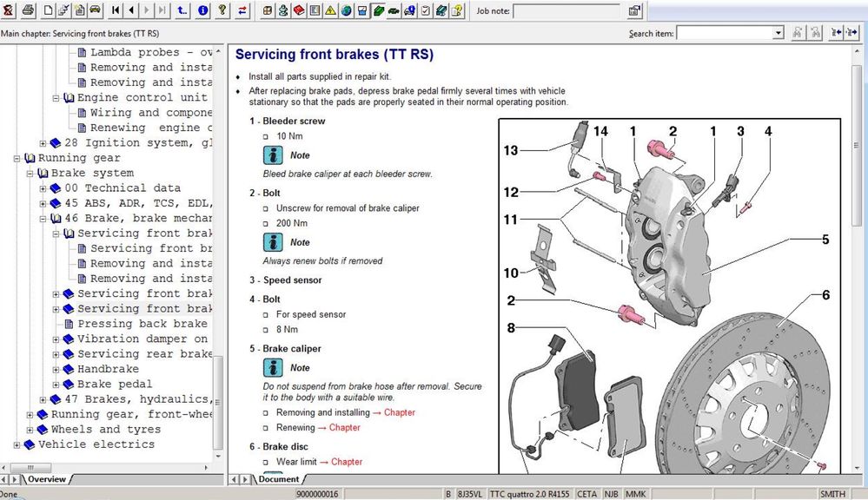Expand the 00 Technical data node
This screenshot has height=500, width=868.
tap(43, 188)
